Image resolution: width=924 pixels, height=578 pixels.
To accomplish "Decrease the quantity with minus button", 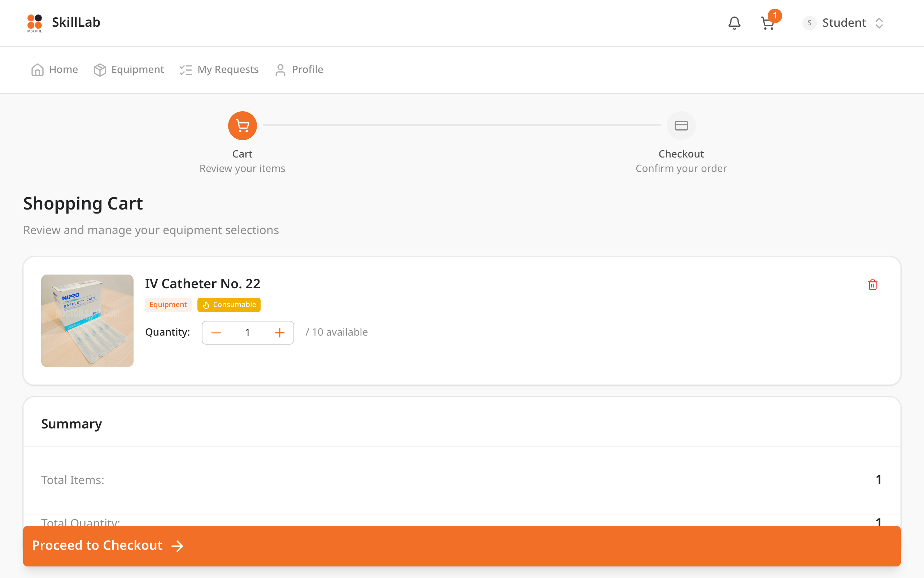I will coord(216,333).
